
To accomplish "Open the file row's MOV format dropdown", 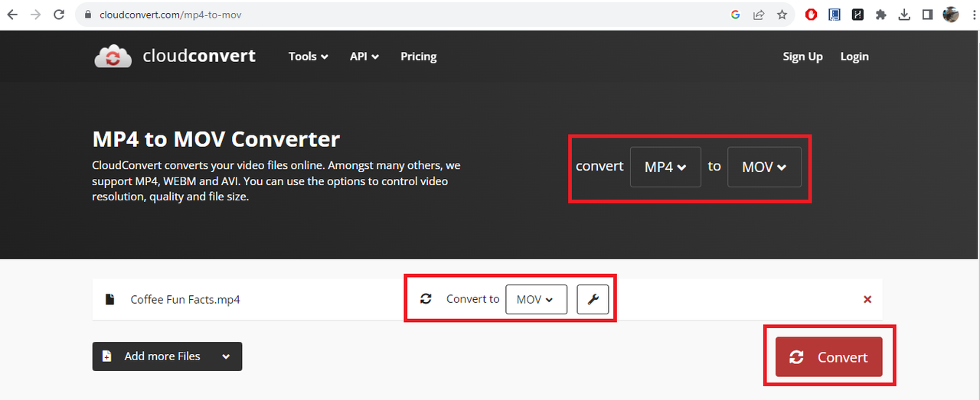I will pos(536,300).
